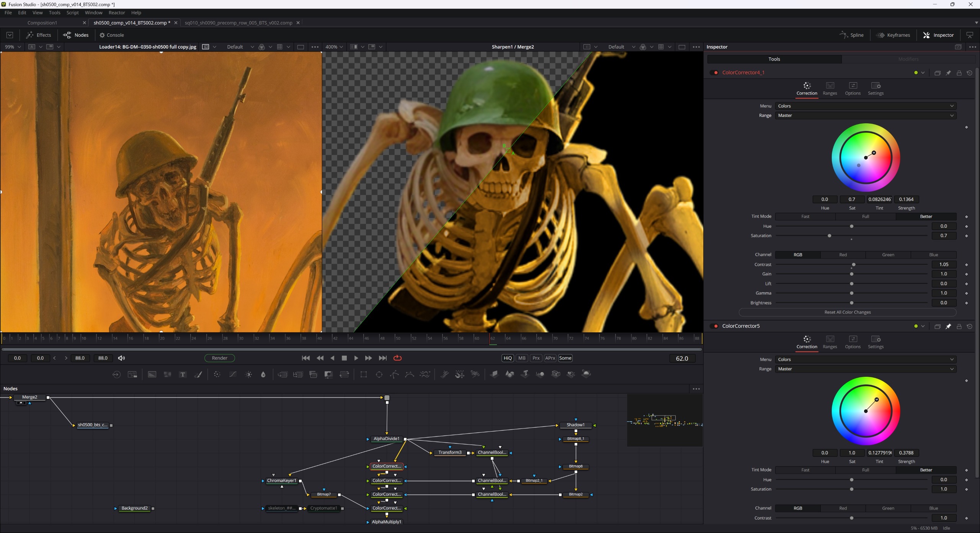Click the Render button
980x533 pixels.
220,358
